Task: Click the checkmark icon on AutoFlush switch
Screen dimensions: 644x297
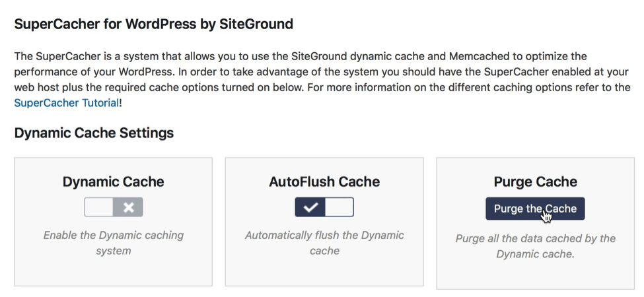Action: click(x=310, y=207)
